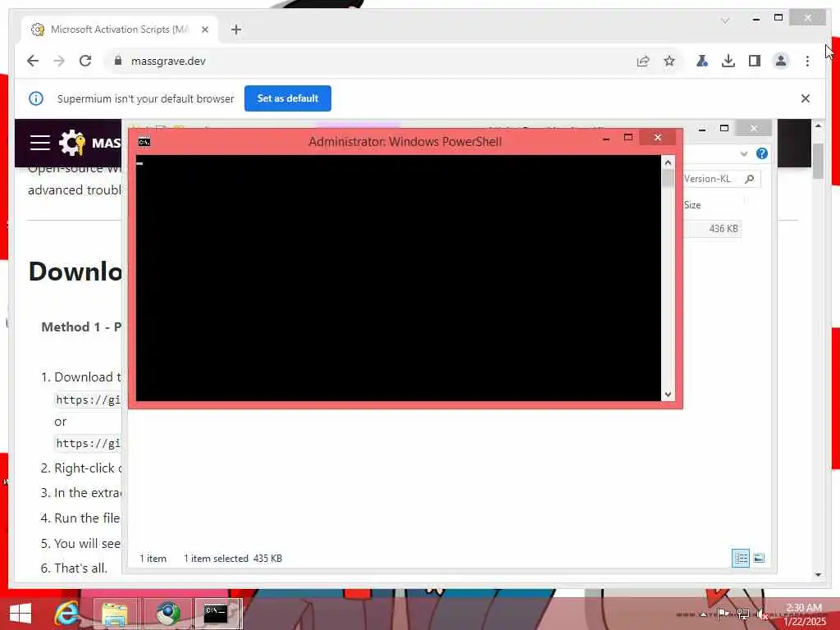Switch to Supermium browser taskbar icon
Screen dimensions: 840x630
tap(167, 614)
